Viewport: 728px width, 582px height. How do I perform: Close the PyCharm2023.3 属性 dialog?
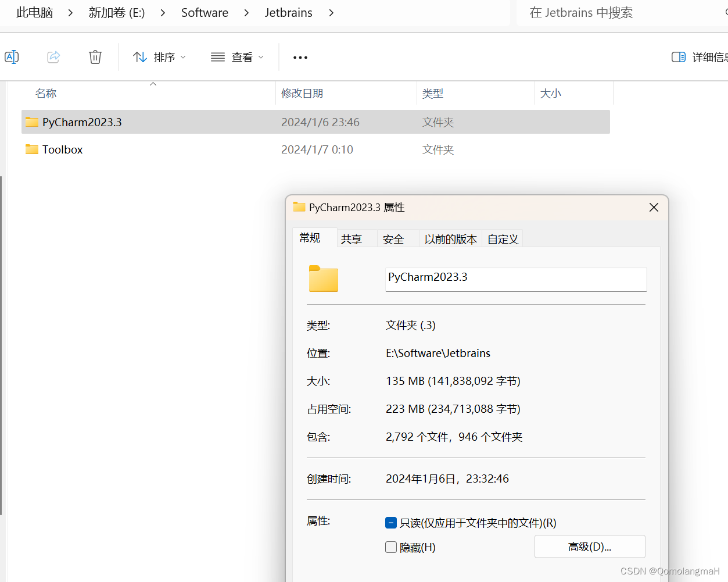point(654,208)
